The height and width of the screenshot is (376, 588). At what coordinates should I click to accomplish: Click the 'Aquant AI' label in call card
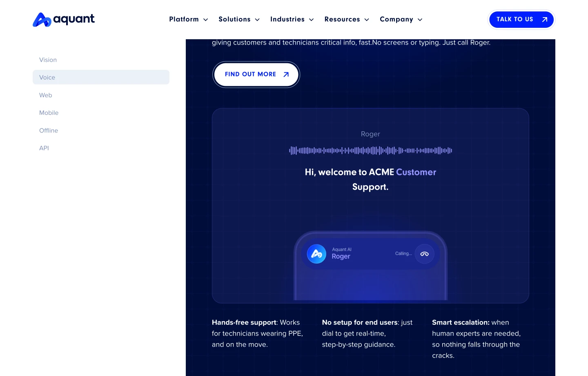[x=342, y=249]
